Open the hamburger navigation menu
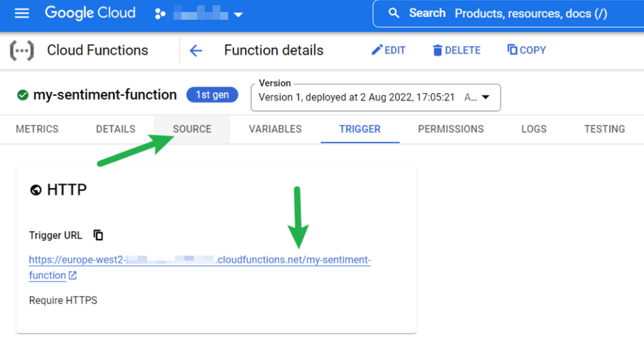The image size is (644, 363). coord(22,13)
